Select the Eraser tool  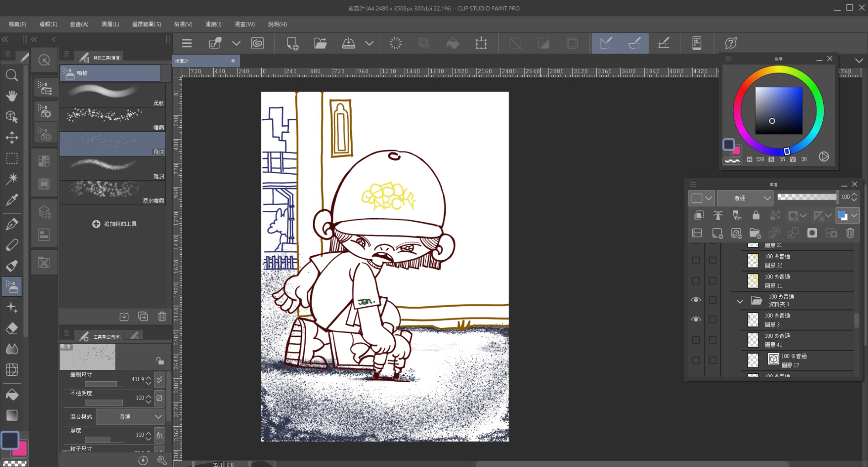tap(12, 328)
